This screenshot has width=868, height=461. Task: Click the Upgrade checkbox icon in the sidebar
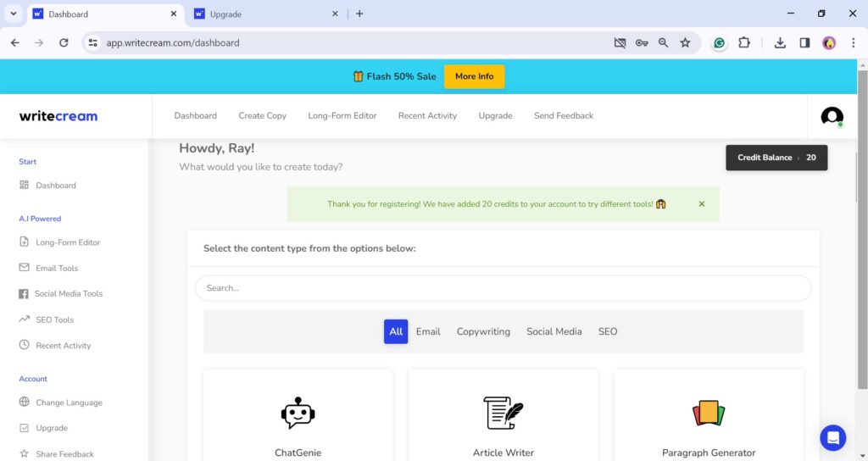[24, 428]
